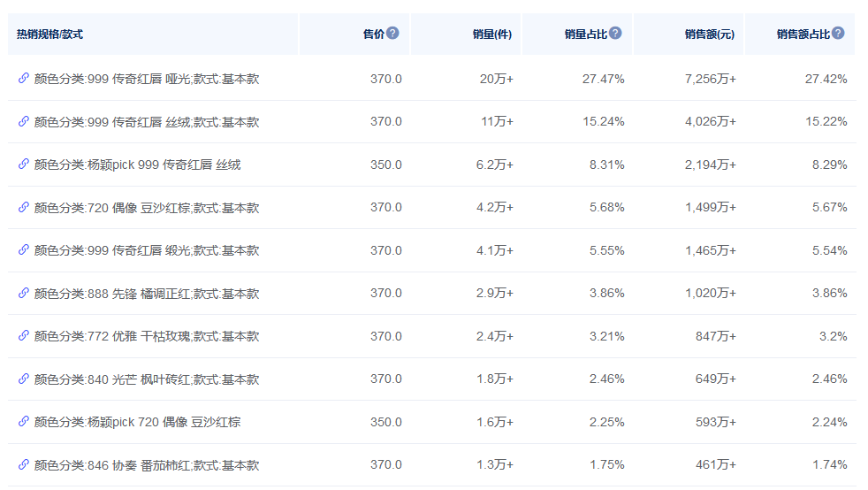Viewport: 868px width, 490px height.
Task: Open 颜色分类:888 先锋 橘调正红;款式:基本款 link
Action: click(147, 294)
